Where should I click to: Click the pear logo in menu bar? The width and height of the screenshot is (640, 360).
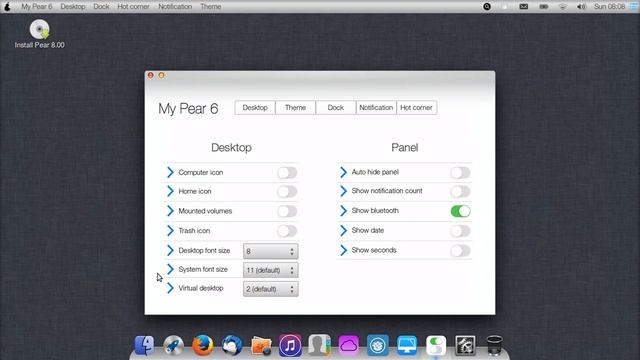click(7, 6)
